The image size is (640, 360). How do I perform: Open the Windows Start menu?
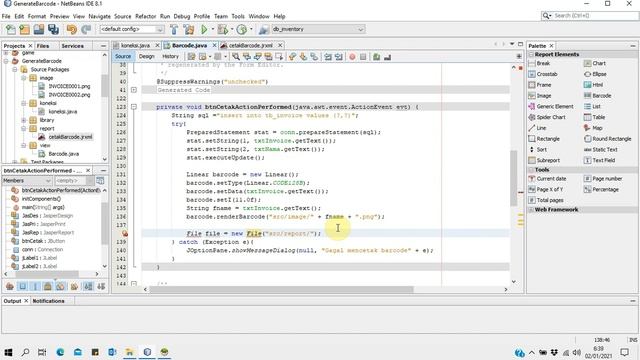8,352
